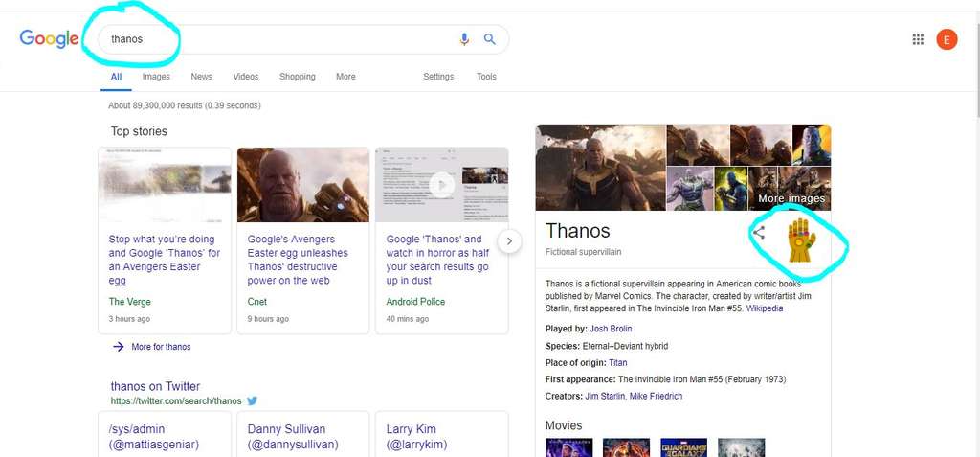
Task: Open the large Thanos main image
Action: pos(601,167)
